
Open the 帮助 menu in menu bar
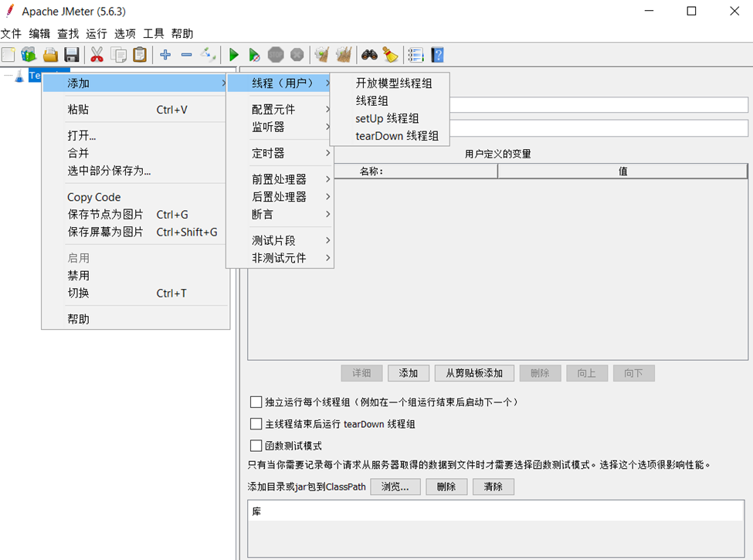[182, 34]
